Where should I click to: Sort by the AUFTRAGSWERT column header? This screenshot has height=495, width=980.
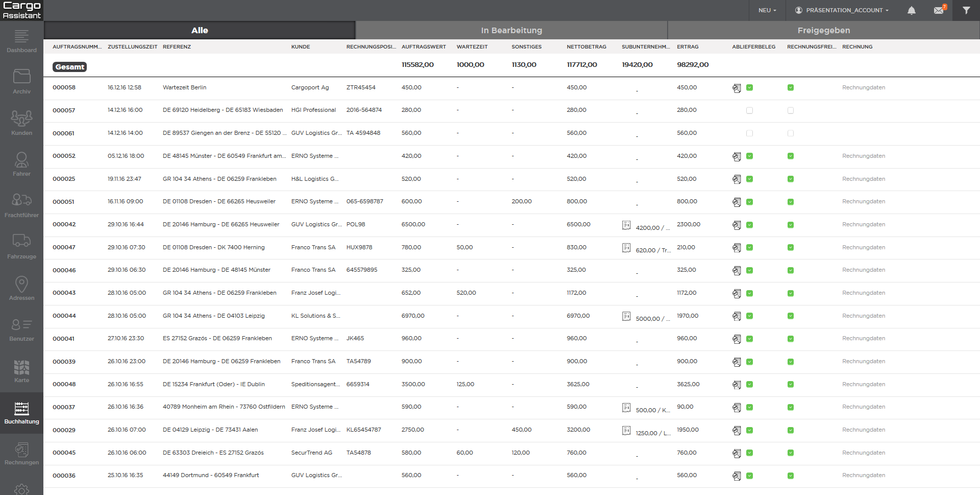424,46
